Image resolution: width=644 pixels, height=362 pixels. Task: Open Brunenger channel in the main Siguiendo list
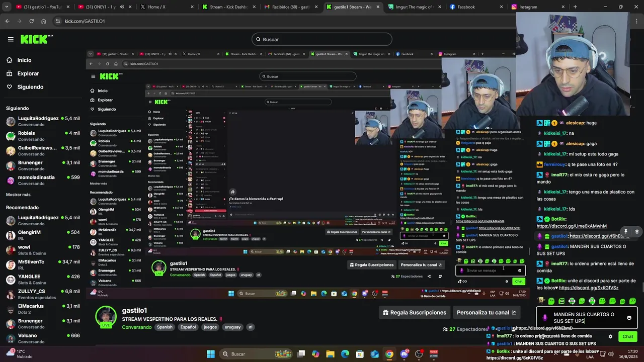click(x=43, y=165)
